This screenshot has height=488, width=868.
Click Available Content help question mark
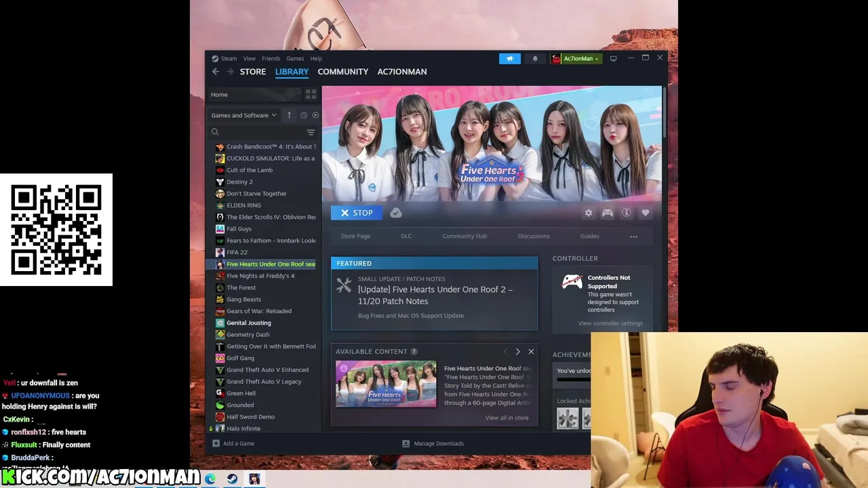(414, 352)
